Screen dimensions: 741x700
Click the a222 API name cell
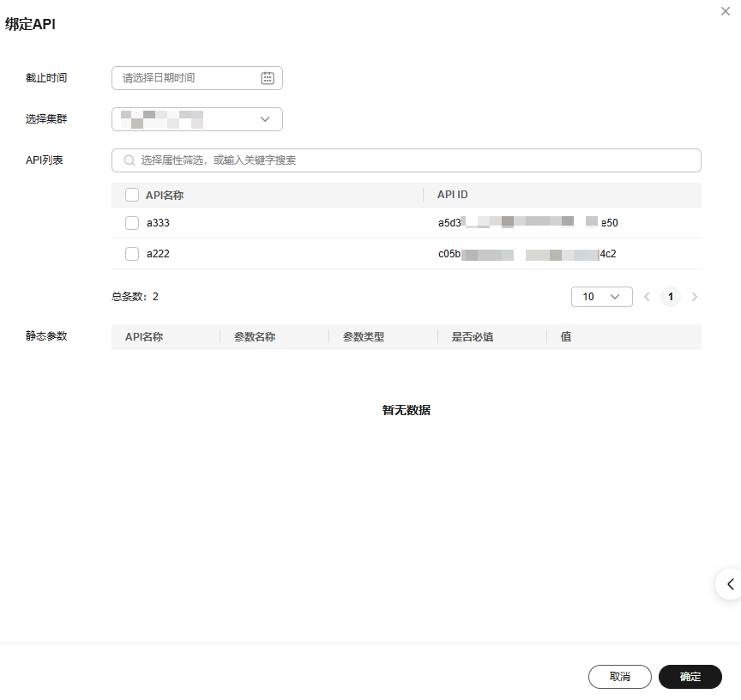158,254
